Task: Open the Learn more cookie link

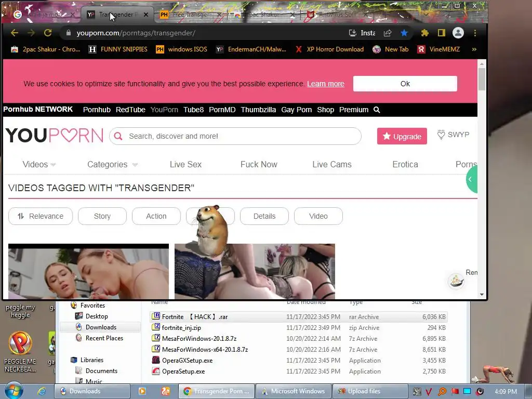Action: (x=326, y=84)
